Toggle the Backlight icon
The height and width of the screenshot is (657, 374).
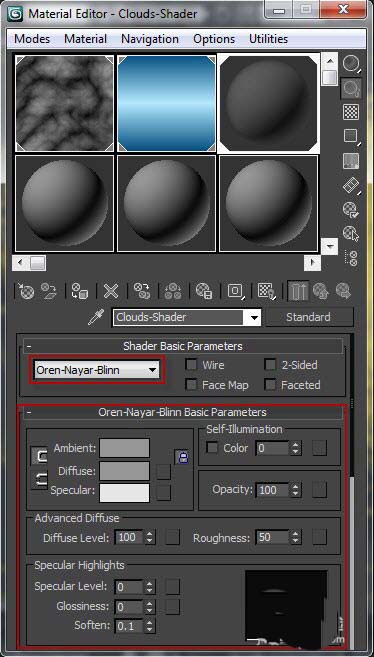tap(351, 88)
